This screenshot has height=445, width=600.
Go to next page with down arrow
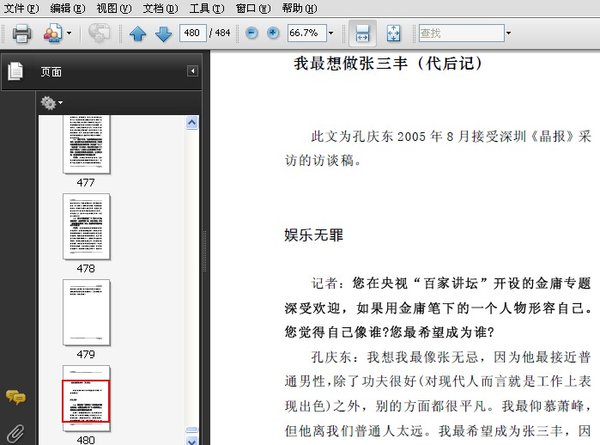tap(164, 34)
